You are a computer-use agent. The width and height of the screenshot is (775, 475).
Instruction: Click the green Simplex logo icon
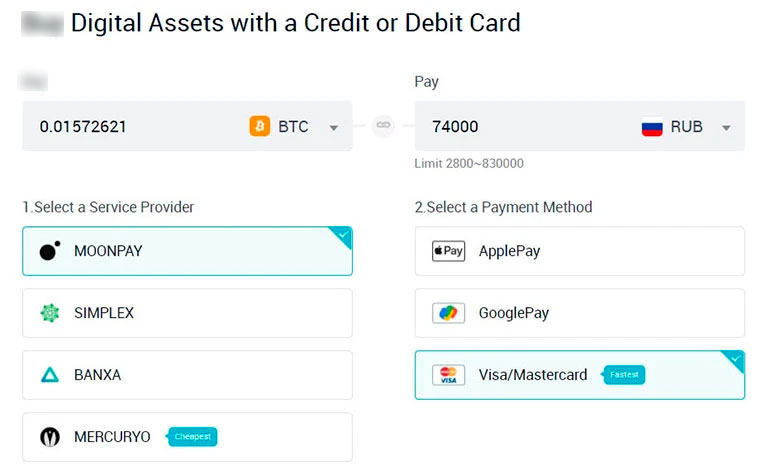[50, 313]
